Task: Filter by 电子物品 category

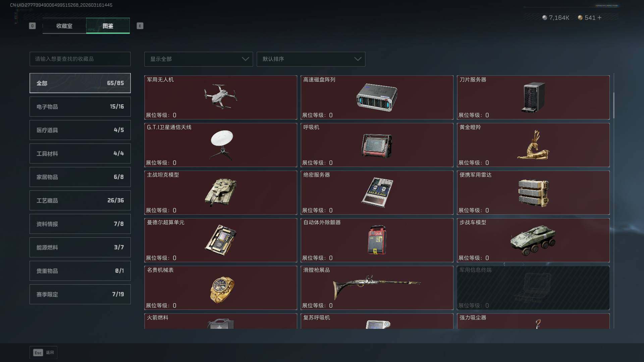Action: (x=80, y=107)
